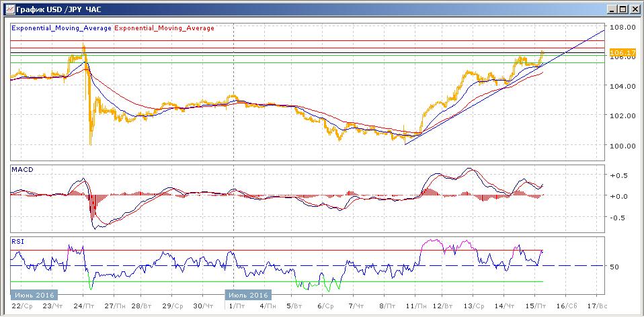This screenshot has width=644, height=317.
Task: Click the 15/Пт date on time axis
Action: (x=536, y=306)
